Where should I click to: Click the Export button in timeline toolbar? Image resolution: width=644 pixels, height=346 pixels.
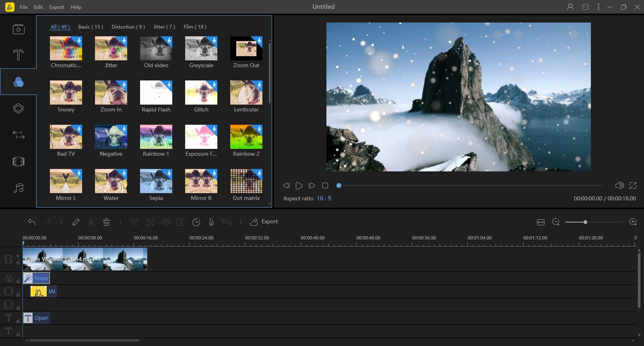click(x=264, y=222)
